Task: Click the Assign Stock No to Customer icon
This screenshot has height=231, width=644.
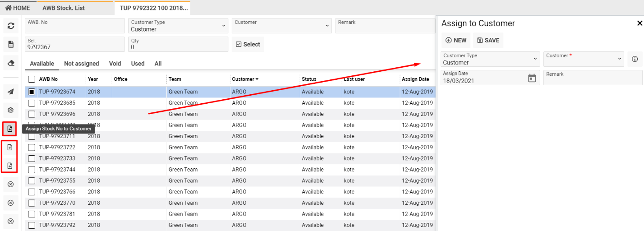Action: pyautogui.click(x=10, y=129)
